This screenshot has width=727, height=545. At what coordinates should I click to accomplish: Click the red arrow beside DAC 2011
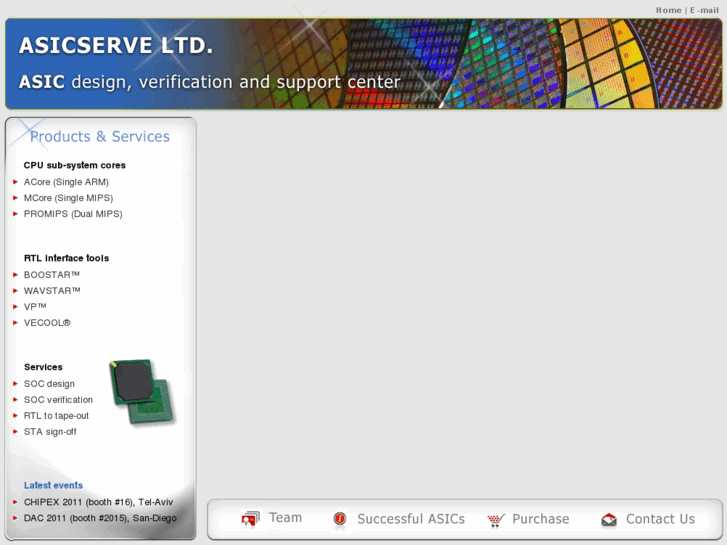click(15, 518)
